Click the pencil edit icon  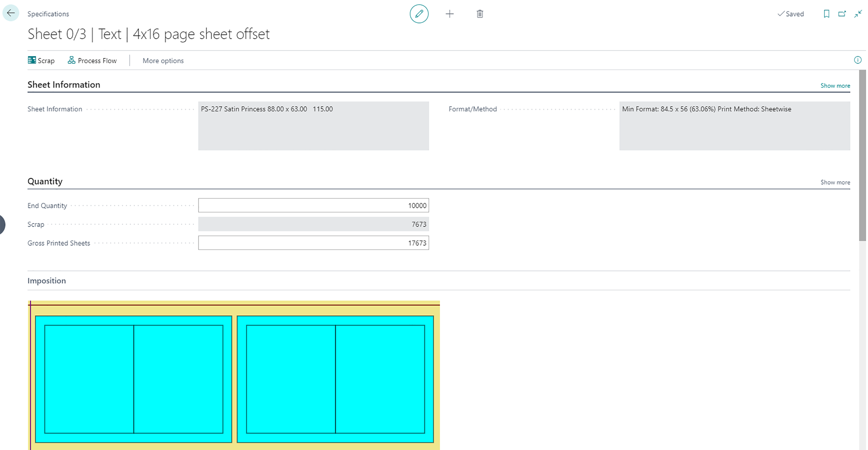pyautogui.click(x=419, y=14)
